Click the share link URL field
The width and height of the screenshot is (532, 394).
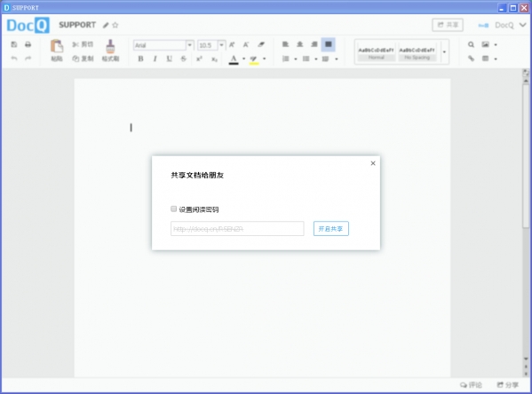coord(237,229)
